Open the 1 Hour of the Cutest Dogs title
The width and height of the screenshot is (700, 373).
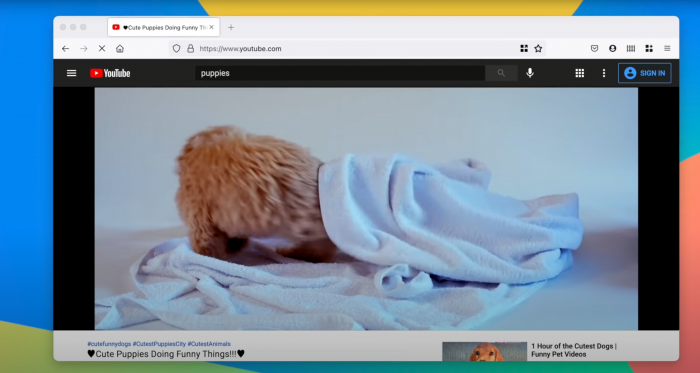point(574,350)
